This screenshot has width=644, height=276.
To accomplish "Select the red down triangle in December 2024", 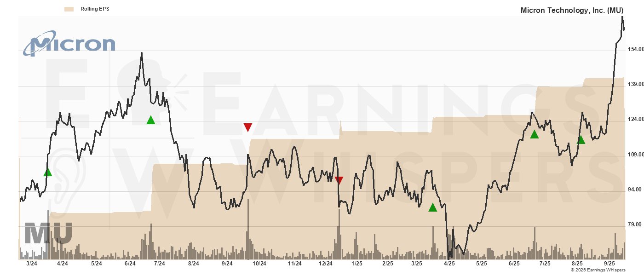I will [x=339, y=180].
